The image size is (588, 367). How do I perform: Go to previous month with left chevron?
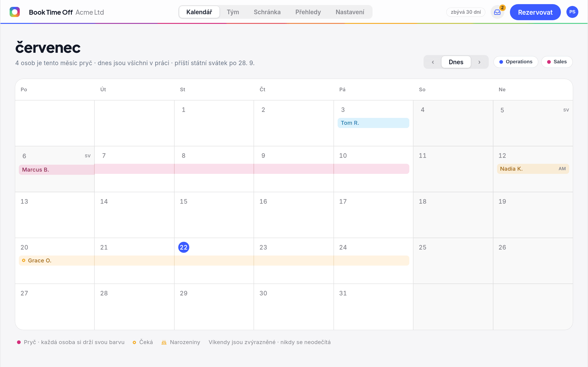point(433,62)
